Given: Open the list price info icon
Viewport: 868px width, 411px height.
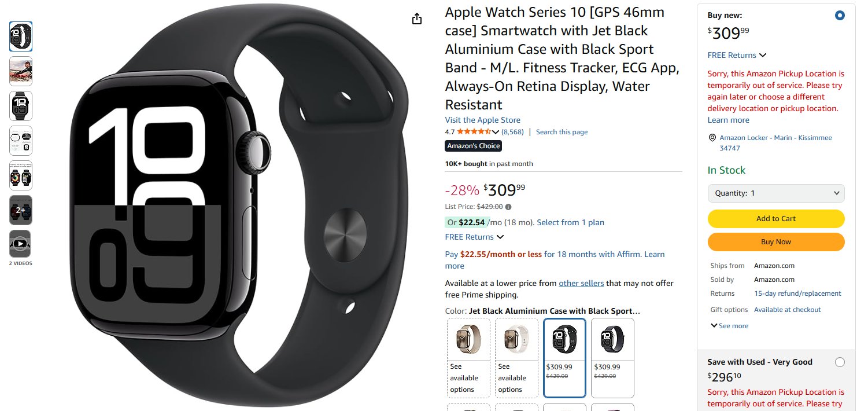Looking at the screenshot, I should coord(508,207).
